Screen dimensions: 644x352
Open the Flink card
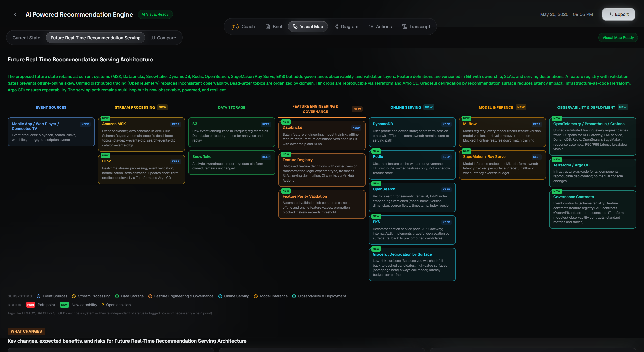(141, 169)
